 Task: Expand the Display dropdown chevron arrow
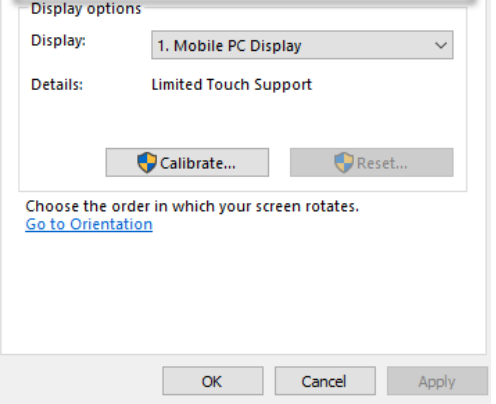pos(441,45)
